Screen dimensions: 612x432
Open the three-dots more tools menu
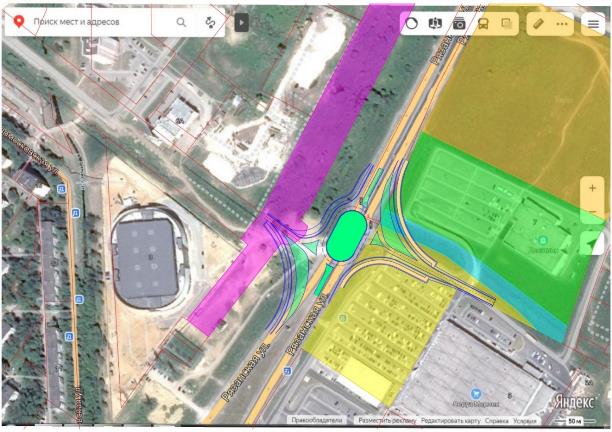562,23
